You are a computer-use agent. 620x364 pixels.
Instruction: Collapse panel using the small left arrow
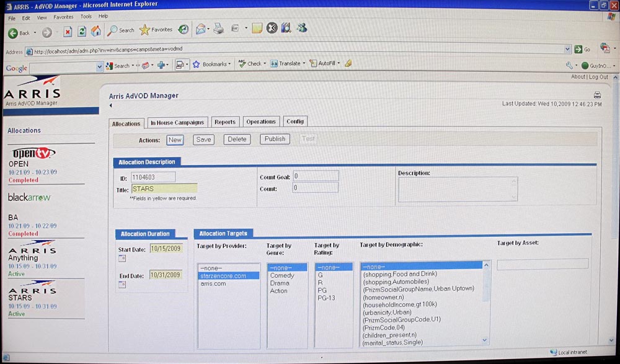110,105
